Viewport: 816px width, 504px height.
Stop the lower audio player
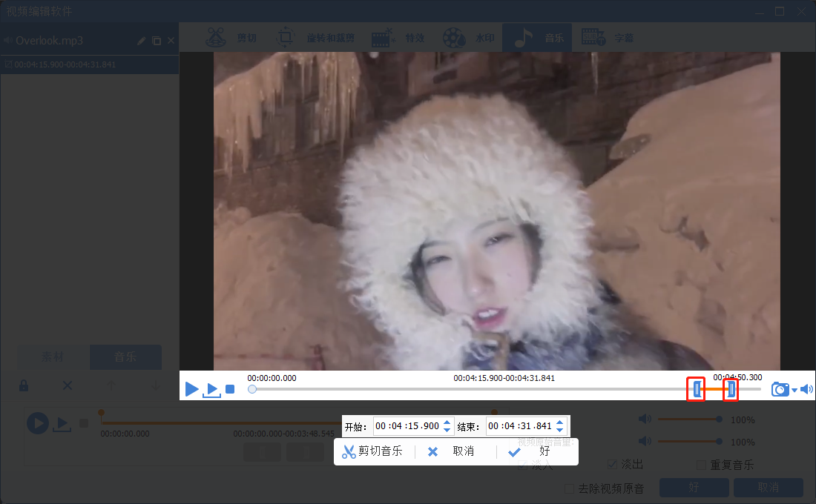point(84,423)
